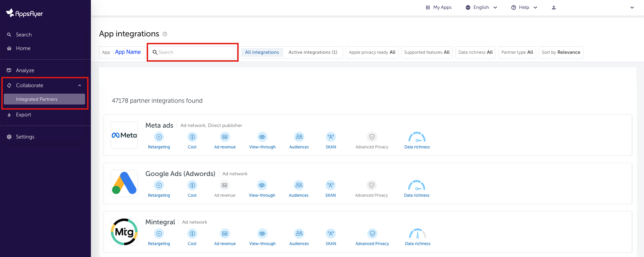Open the Mintegral integration
Screen dimensions: 644x257
[160, 222]
